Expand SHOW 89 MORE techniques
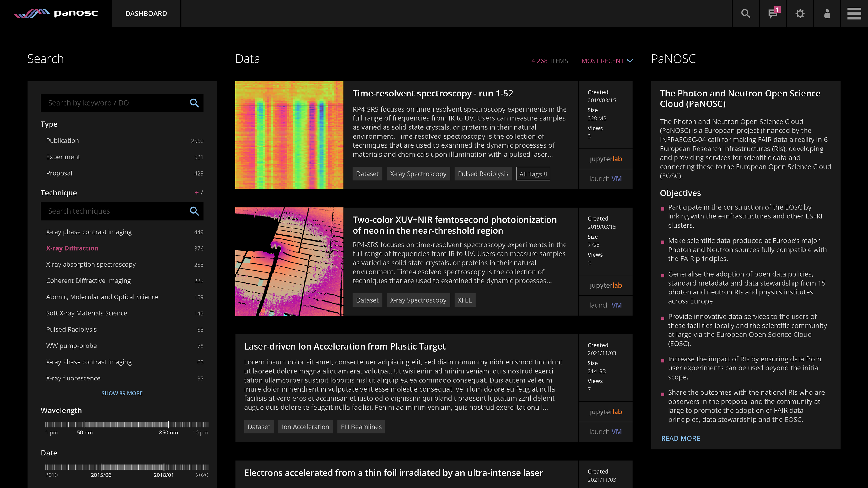This screenshot has height=488, width=868. pyautogui.click(x=122, y=393)
